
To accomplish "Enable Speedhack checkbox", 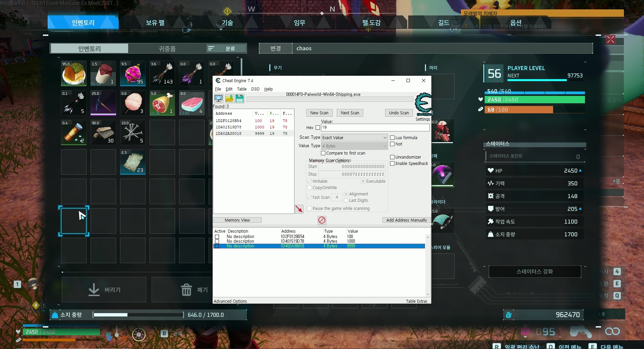I will [392, 164].
